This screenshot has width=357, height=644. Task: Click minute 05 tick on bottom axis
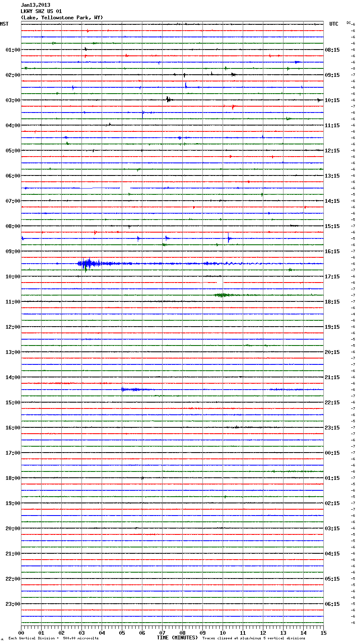[x=122, y=633]
